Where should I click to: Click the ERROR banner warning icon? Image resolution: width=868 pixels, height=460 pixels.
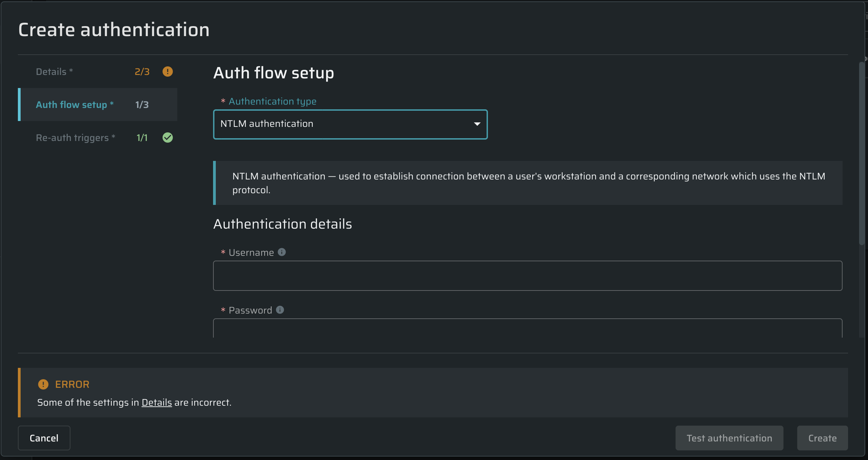click(x=43, y=384)
